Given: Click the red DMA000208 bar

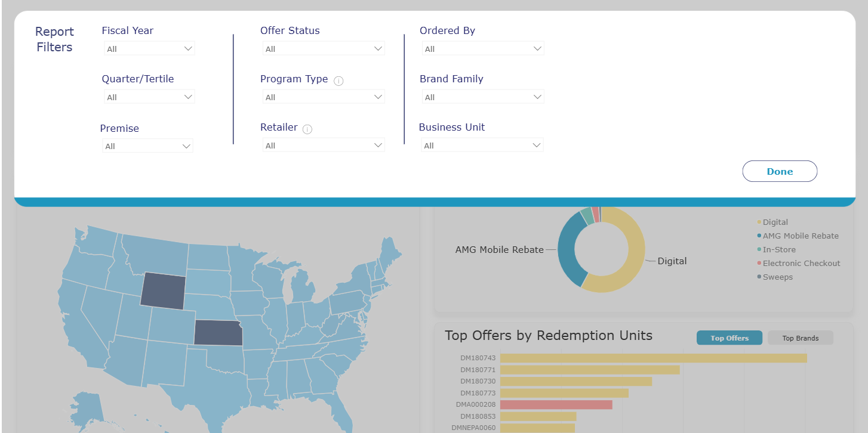Looking at the screenshot, I should point(556,405).
